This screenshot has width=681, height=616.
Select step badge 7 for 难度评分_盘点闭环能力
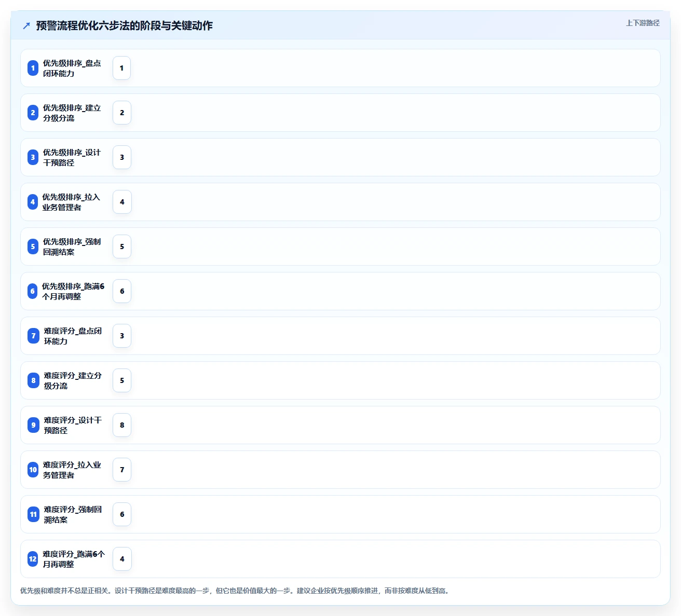pos(33,336)
